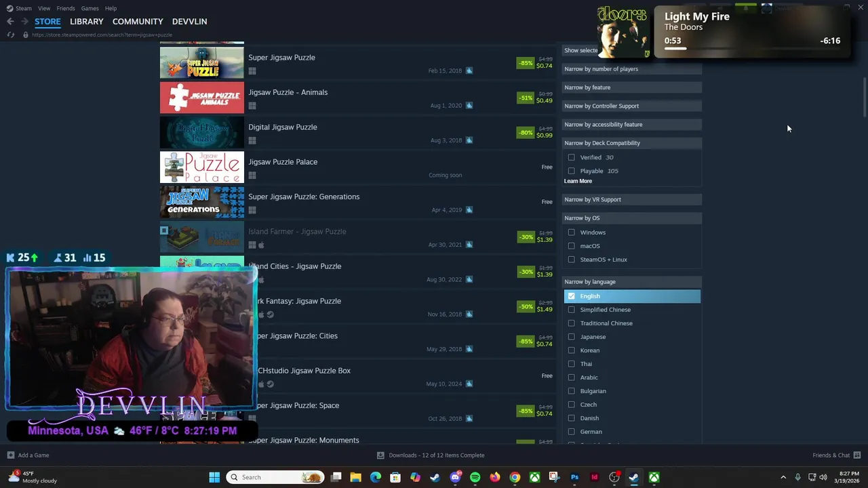The width and height of the screenshot is (868, 488).
Task: Check the Simplified Chinese language box
Action: (x=571, y=310)
